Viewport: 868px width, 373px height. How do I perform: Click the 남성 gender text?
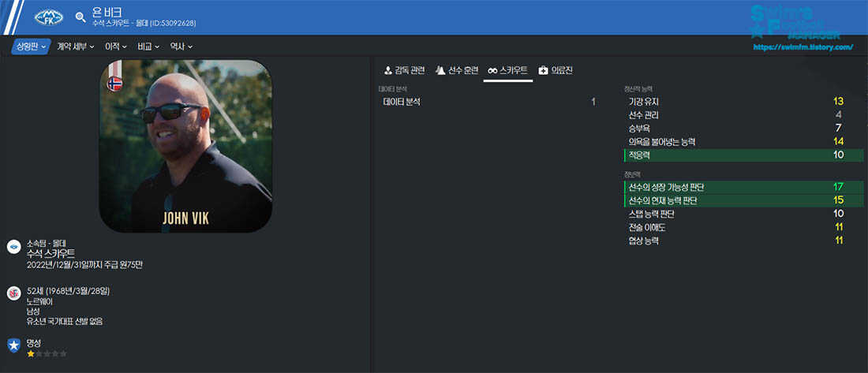[x=33, y=311]
